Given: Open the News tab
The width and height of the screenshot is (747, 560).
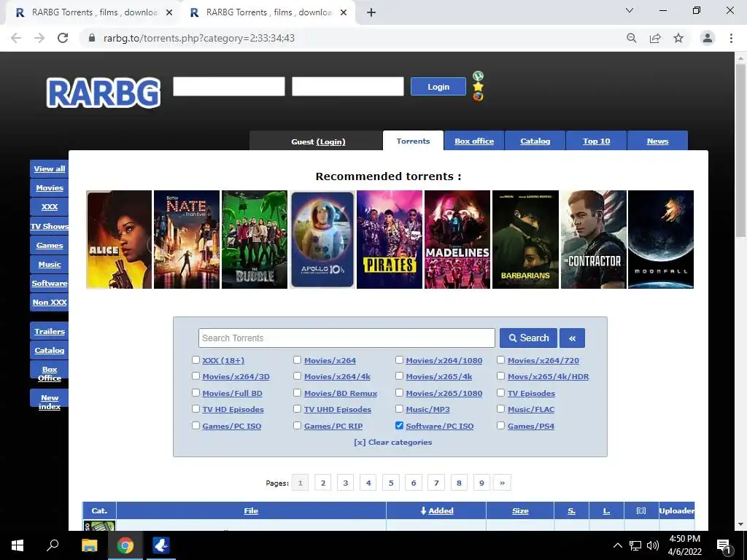Looking at the screenshot, I should pos(657,141).
